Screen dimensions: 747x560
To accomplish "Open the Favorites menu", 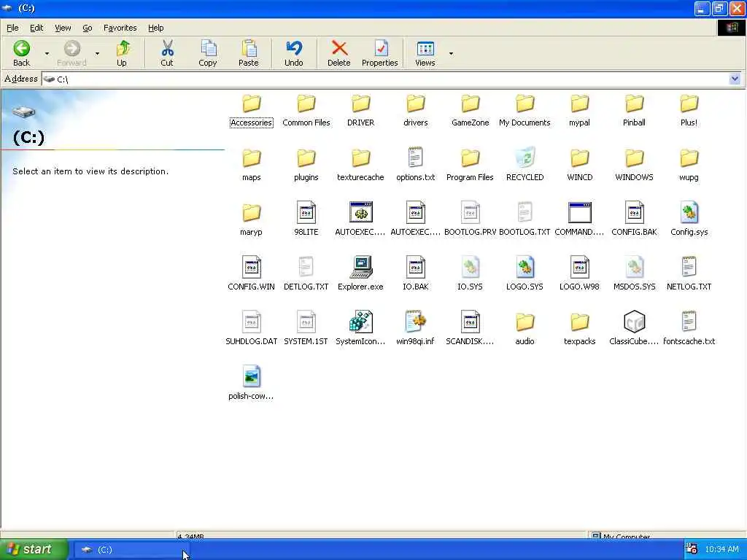I will point(120,28).
